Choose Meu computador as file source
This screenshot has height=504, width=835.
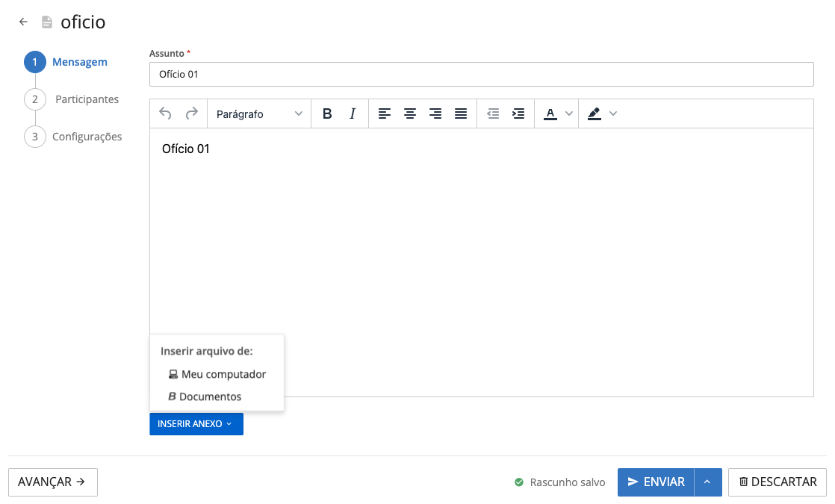click(223, 374)
